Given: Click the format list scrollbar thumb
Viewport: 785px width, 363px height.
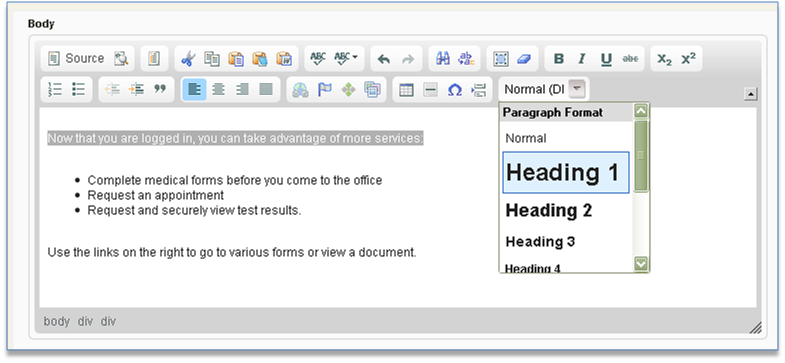Looking at the screenshot, I should [x=641, y=156].
